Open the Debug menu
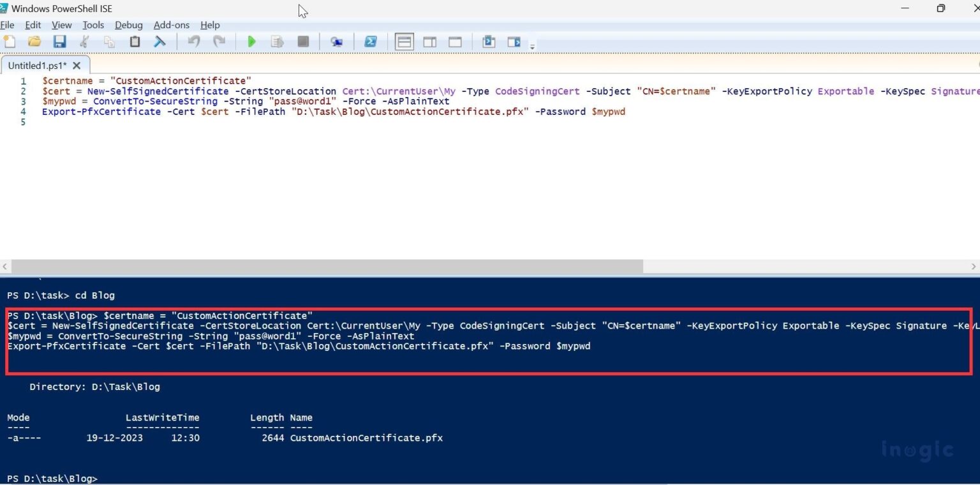 pyautogui.click(x=129, y=25)
